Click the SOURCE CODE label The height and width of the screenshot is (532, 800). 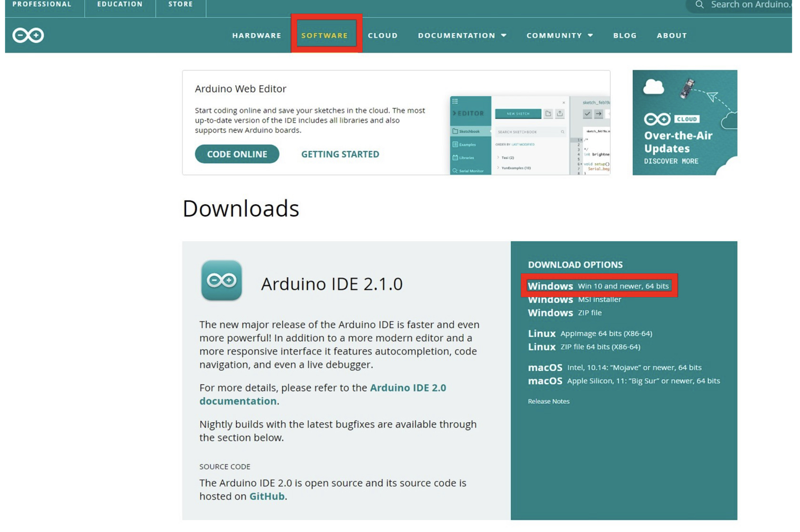pos(224,466)
